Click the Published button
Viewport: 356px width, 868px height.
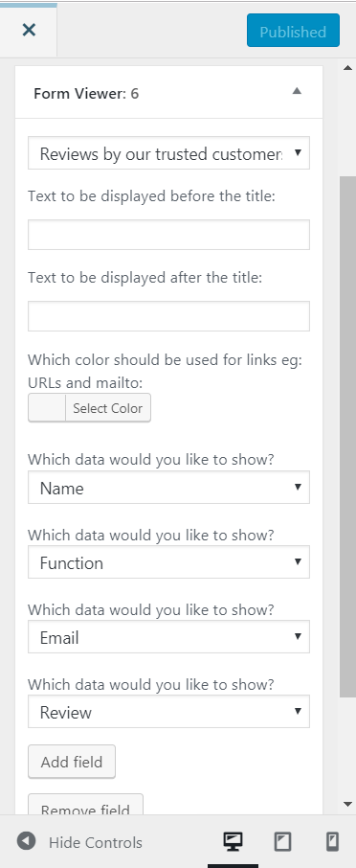point(293,31)
